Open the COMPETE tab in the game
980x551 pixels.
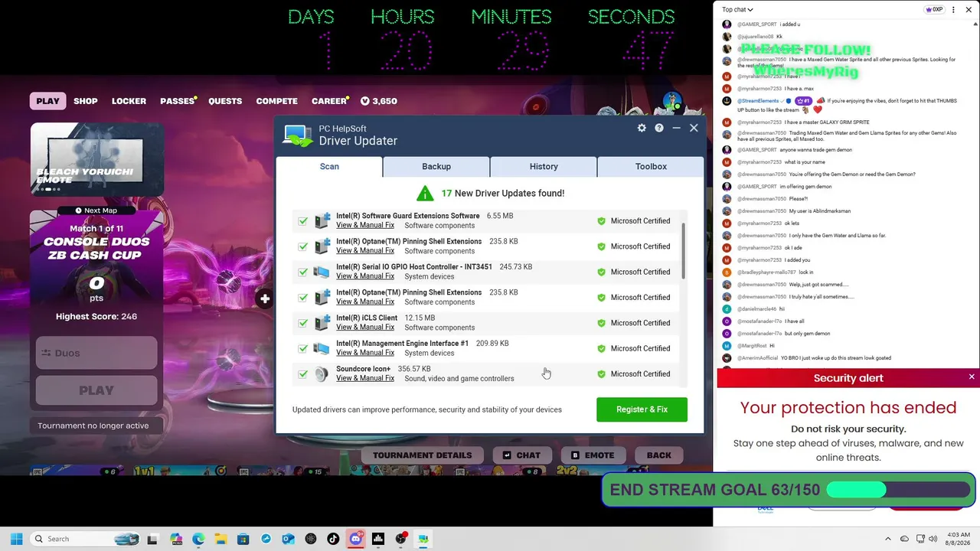click(277, 101)
